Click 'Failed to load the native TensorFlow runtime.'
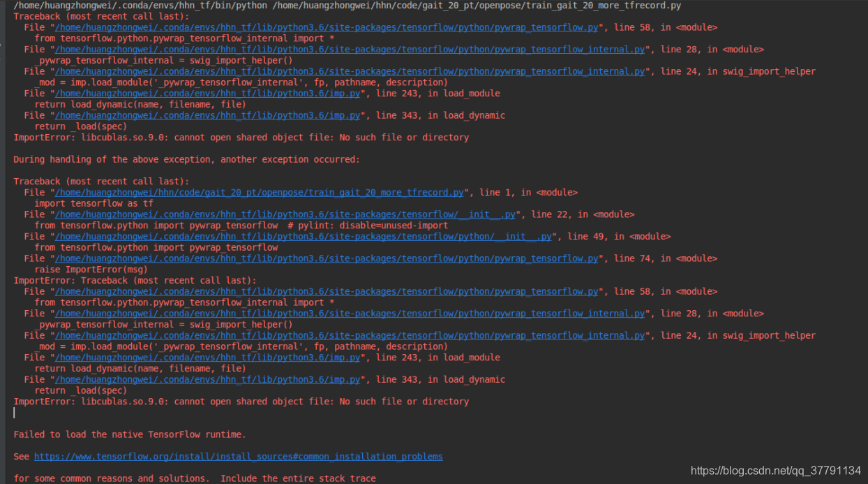The height and width of the screenshot is (484, 868). coord(130,435)
